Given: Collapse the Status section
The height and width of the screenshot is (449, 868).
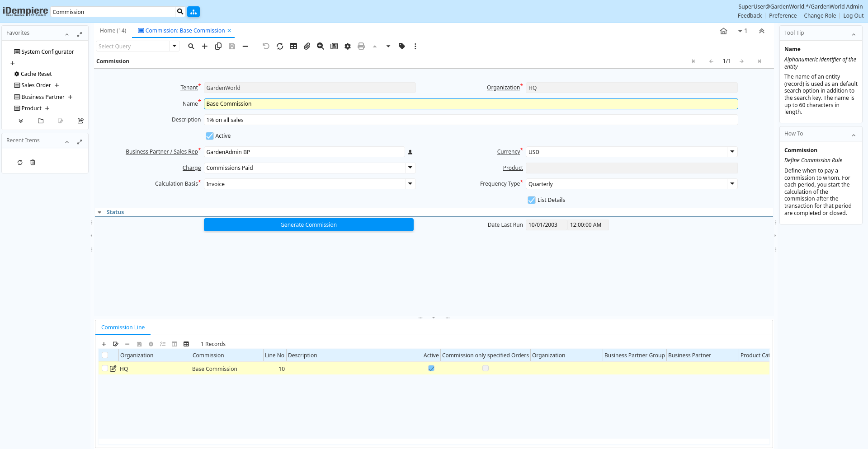Looking at the screenshot, I should (x=100, y=212).
